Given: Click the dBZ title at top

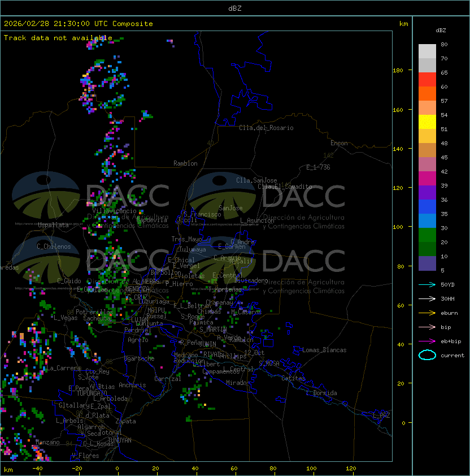Looking at the screenshot, I should (x=236, y=8).
